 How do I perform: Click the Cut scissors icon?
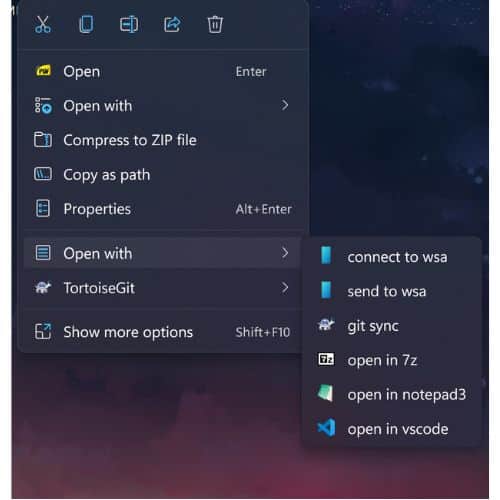pyautogui.click(x=43, y=25)
